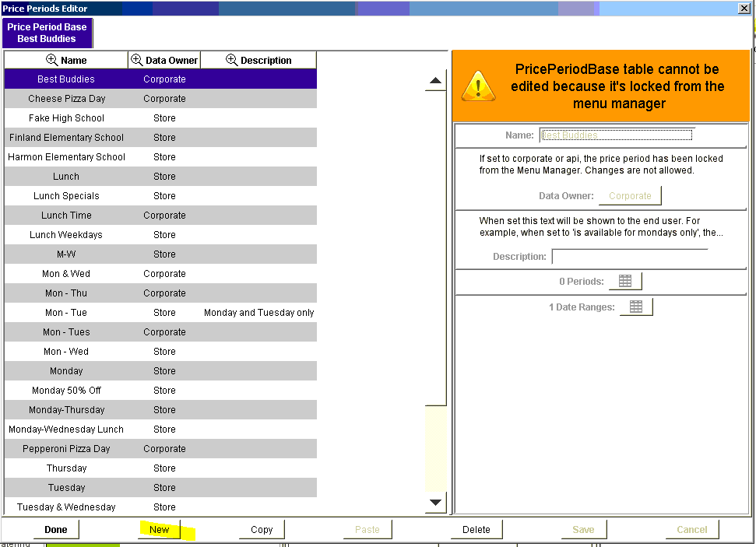
Task: Click the magnifier icon in Name column header
Action: point(52,60)
